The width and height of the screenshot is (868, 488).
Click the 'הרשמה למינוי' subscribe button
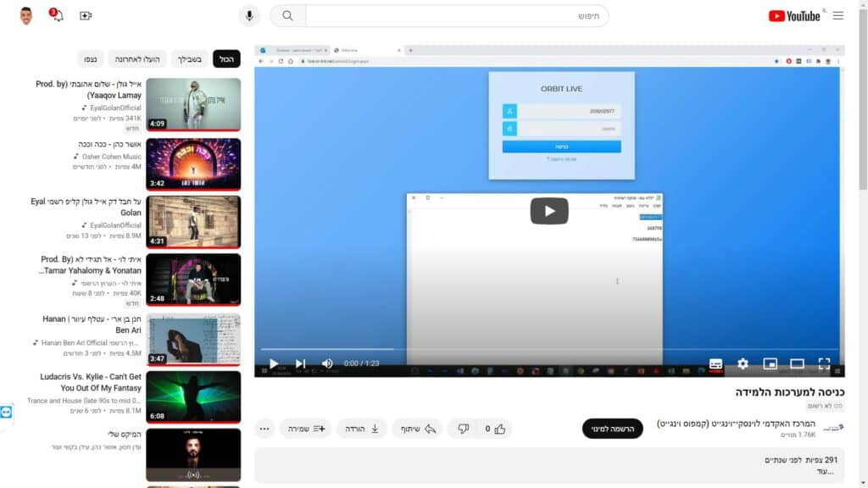tap(612, 429)
